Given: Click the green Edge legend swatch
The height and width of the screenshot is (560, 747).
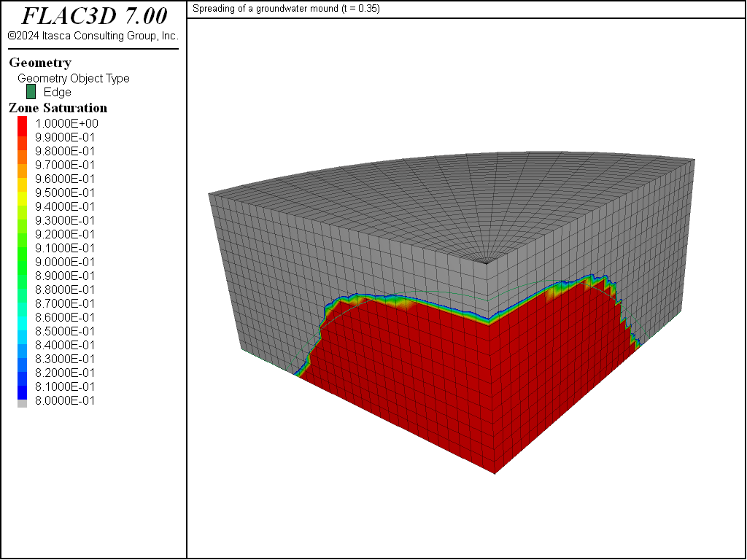Looking at the screenshot, I should 31,92.
